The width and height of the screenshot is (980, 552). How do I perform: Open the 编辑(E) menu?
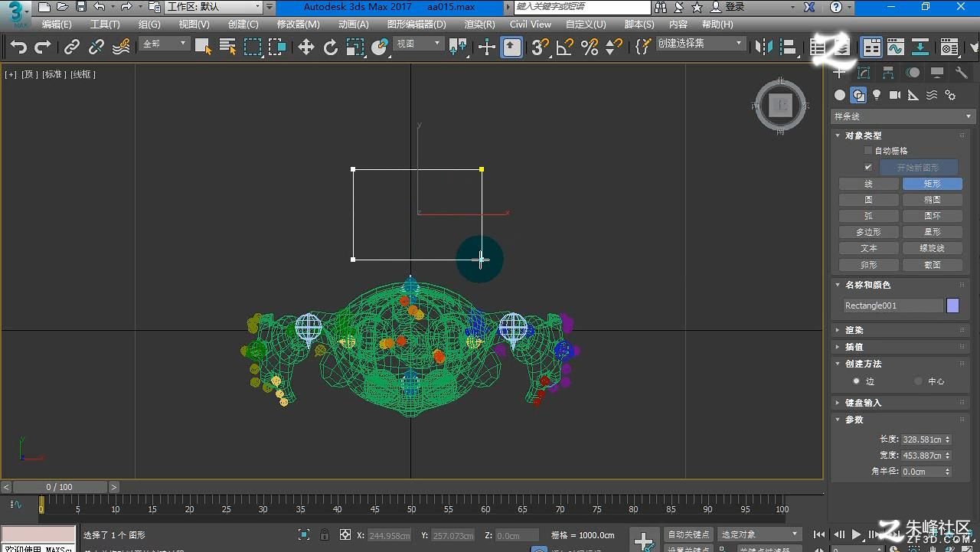pos(57,24)
